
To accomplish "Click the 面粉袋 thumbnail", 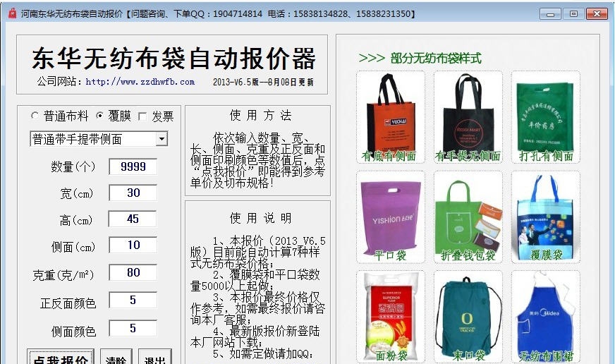I will pos(390,317).
